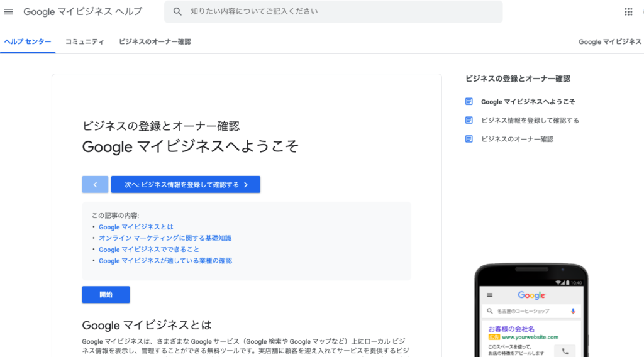This screenshot has height=357, width=644.
Task: Click www.yourwebsite.com in phone mockup
Action: point(530,337)
